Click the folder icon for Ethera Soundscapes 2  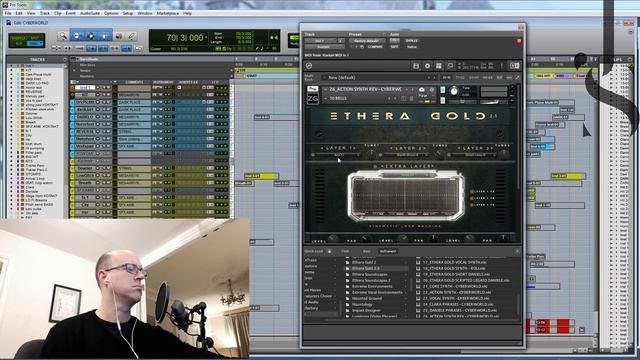coord(348,280)
